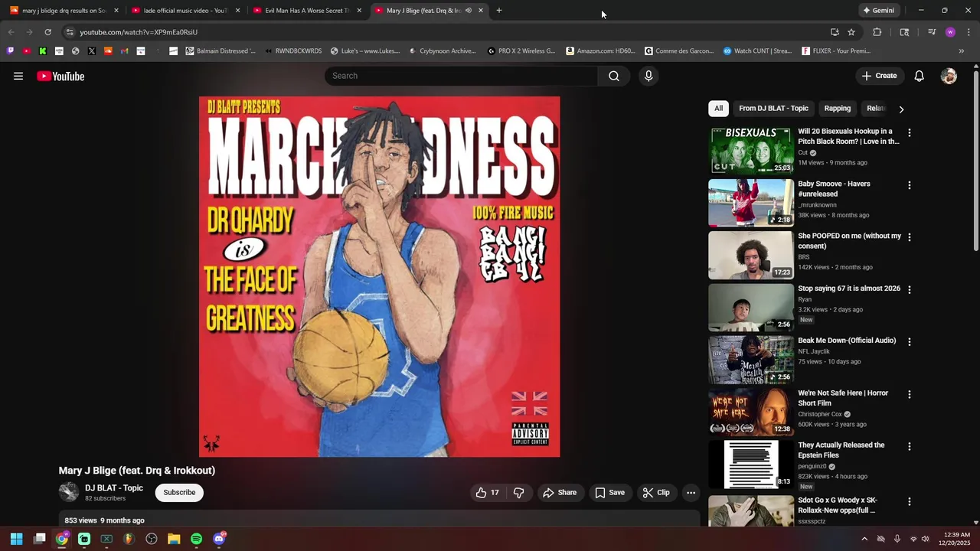Open options for 'Epstein Files' video
This screenshot has width=980, height=551.
click(910, 446)
